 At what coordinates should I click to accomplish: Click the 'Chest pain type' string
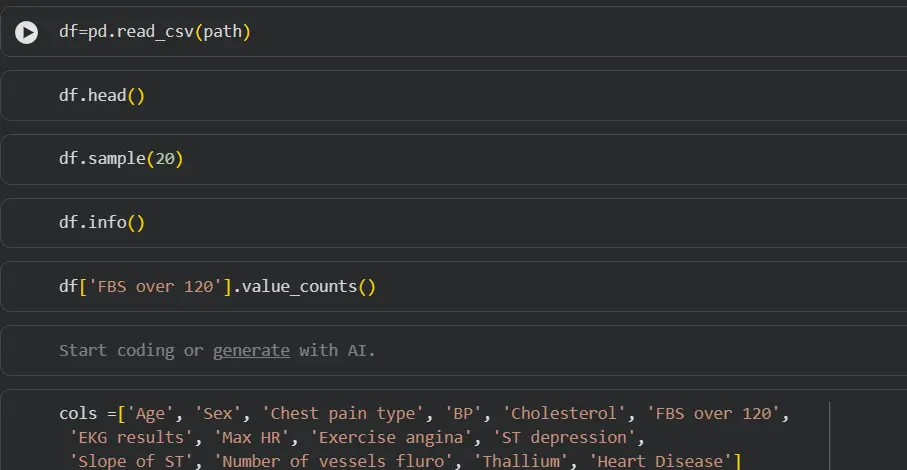343,413
